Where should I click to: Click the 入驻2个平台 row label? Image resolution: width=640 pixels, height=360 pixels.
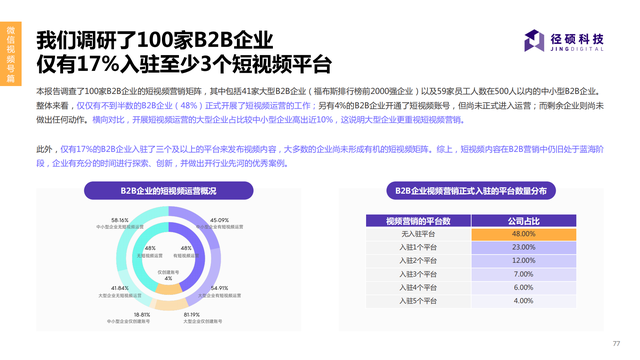coord(418,261)
